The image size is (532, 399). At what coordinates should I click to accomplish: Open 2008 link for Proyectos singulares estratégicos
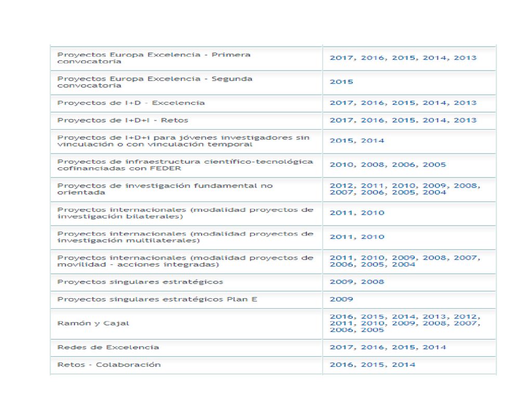[x=373, y=282]
